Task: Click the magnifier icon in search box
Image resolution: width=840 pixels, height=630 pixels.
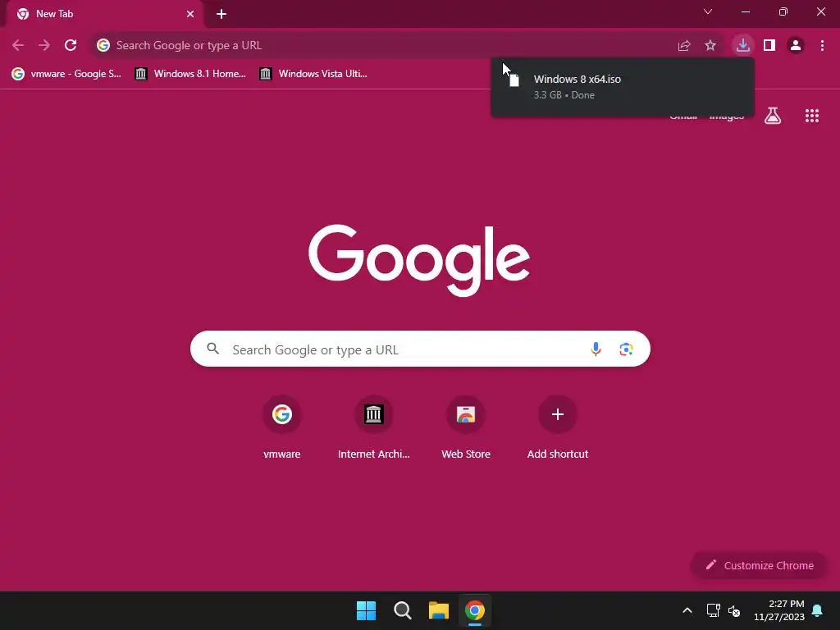Action: [x=212, y=349]
